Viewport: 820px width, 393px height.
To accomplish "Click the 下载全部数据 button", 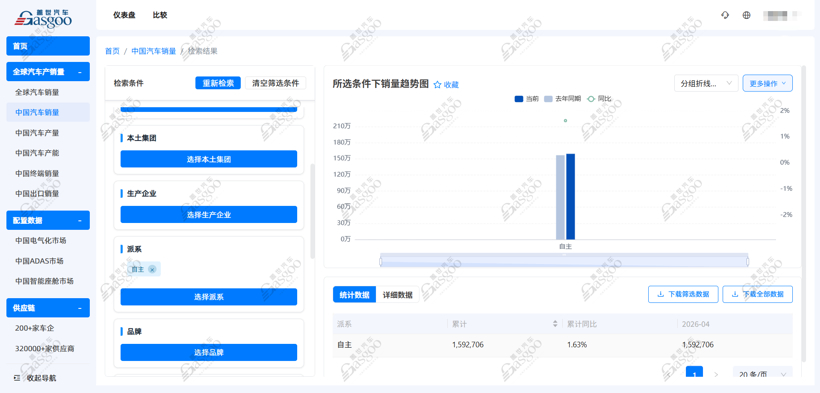I will click(757, 294).
